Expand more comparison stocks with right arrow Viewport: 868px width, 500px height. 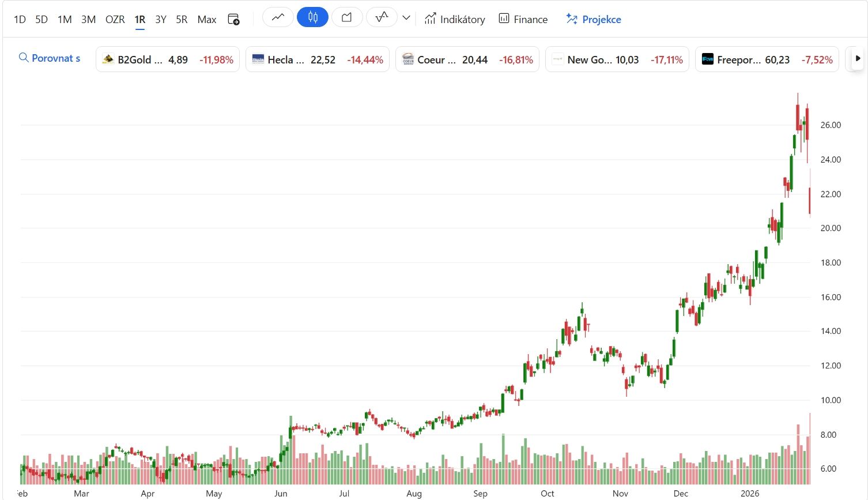pyautogui.click(x=858, y=58)
